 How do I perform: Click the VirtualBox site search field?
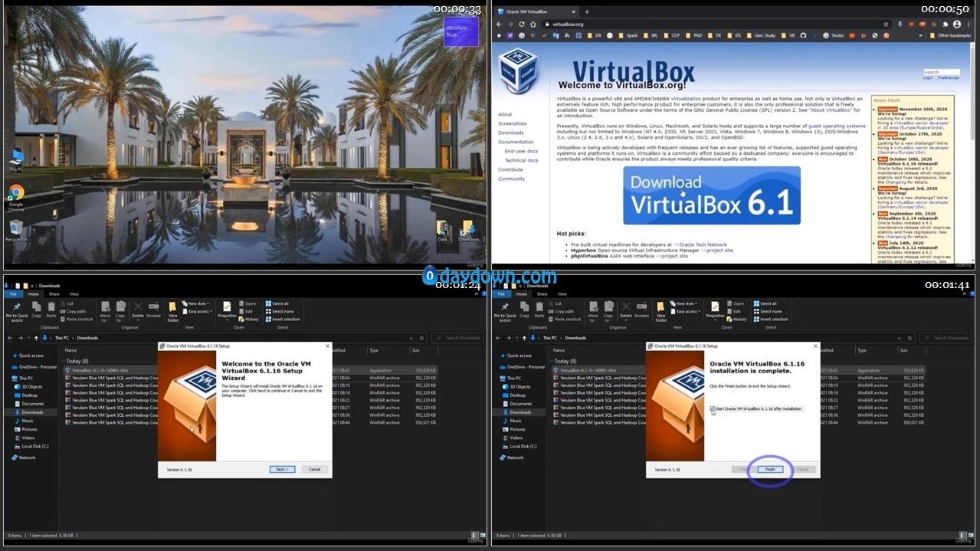(x=940, y=72)
